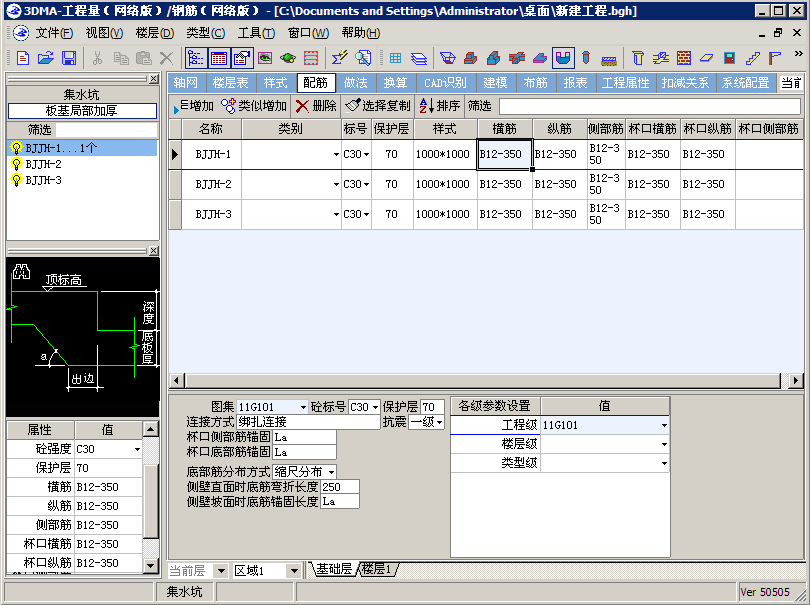Open the C30 标号 dropdown for row BJJH-2

pos(366,184)
